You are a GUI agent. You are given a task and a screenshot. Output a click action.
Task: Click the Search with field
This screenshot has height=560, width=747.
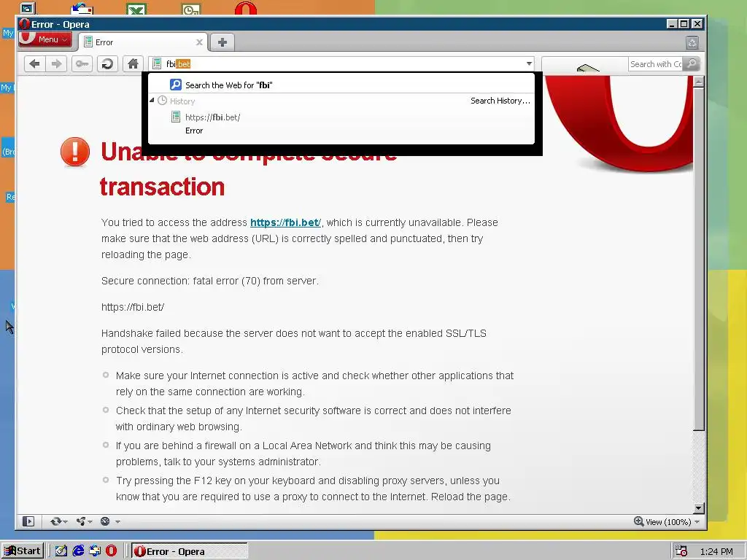click(x=655, y=64)
